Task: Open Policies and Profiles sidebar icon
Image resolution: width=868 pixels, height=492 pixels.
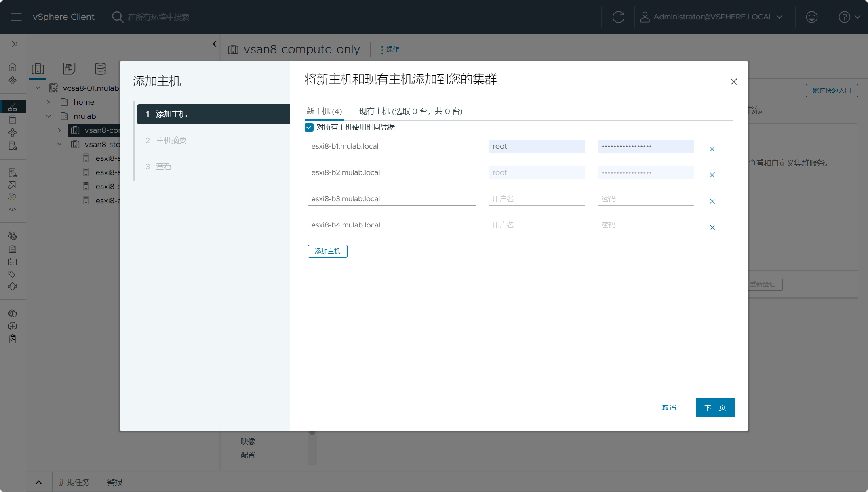Action: click(x=13, y=172)
